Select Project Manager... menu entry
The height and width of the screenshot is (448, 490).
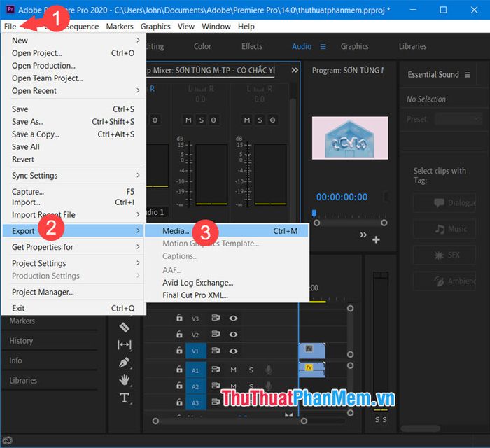74,292
